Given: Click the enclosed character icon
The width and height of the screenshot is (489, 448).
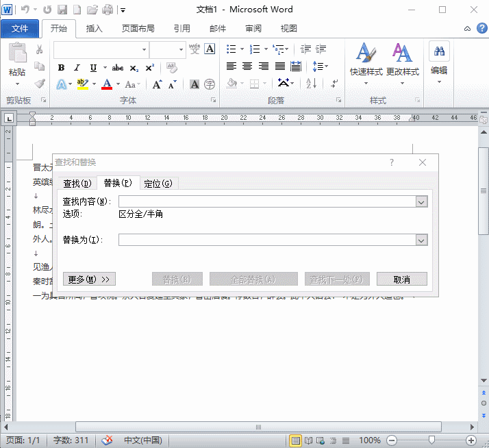Looking at the screenshot, I should (210, 84).
